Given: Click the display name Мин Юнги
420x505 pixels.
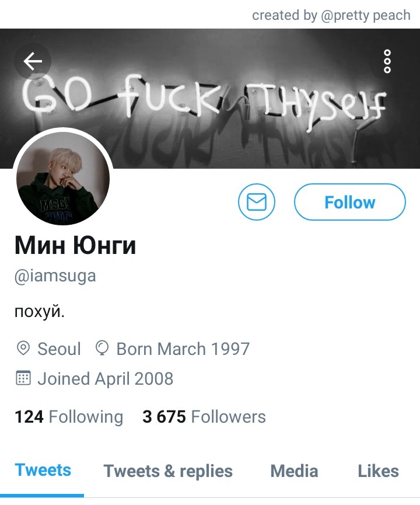Looking at the screenshot, I should [75, 245].
